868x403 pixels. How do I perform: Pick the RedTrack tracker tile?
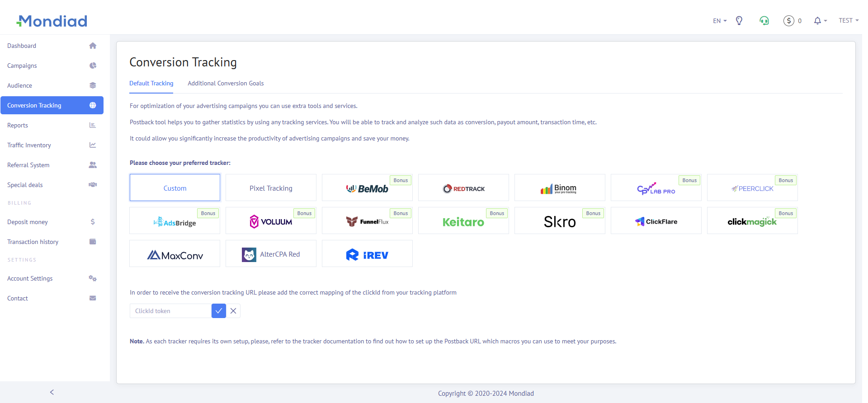click(x=463, y=188)
